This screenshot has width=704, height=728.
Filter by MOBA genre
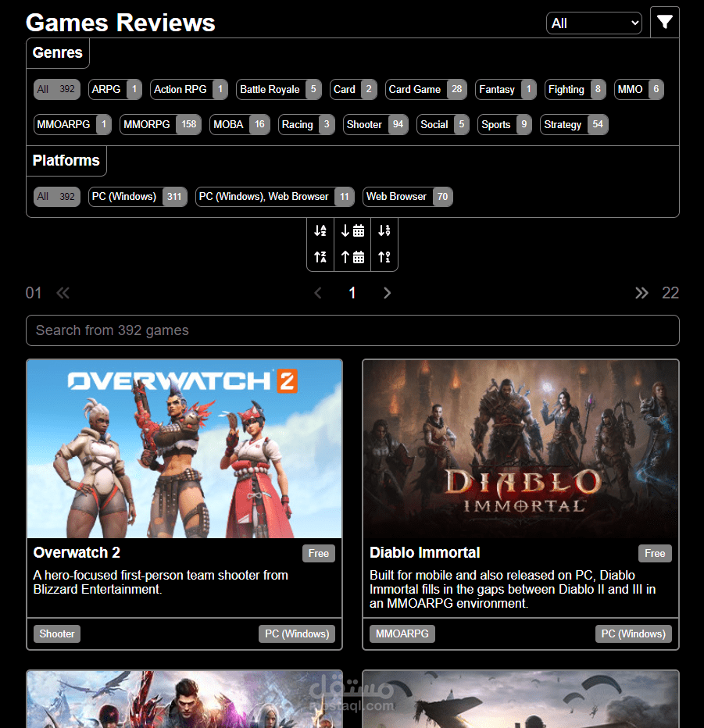click(240, 124)
